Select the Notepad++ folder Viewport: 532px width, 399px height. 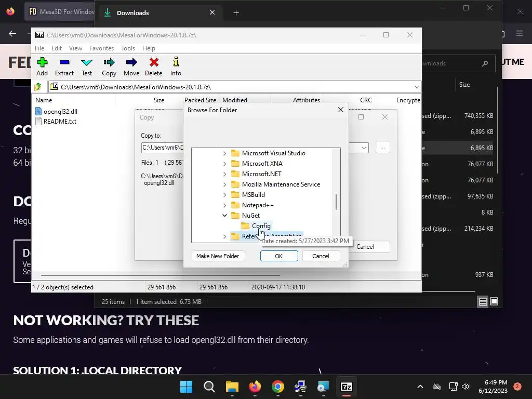pyautogui.click(x=258, y=205)
